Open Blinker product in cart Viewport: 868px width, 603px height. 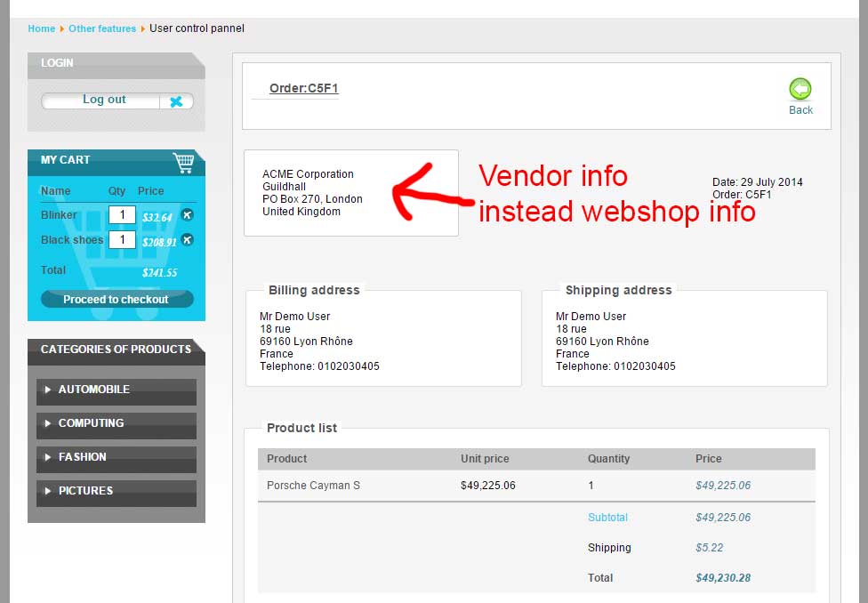coord(59,215)
